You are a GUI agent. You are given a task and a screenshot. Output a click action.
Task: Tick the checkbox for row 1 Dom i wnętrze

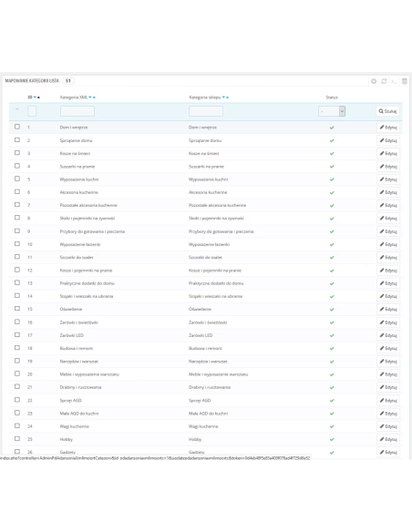(17, 127)
